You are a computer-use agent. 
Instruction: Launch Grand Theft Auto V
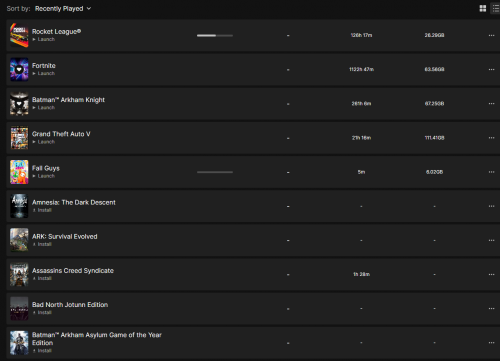point(44,142)
